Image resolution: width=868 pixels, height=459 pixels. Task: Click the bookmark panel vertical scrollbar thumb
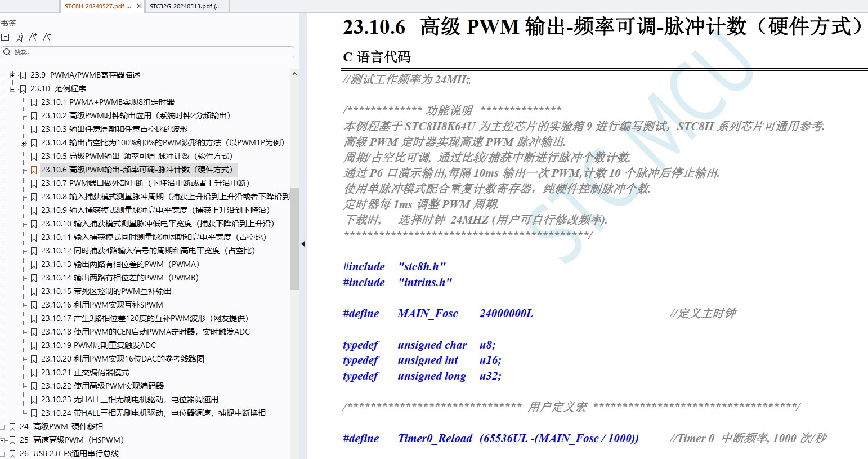[294, 239]
